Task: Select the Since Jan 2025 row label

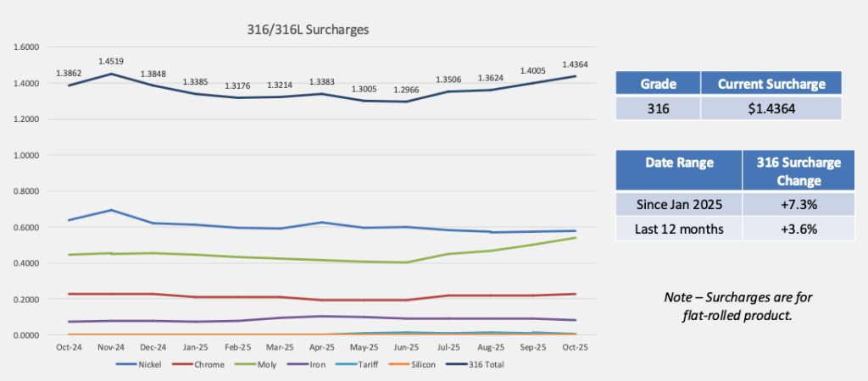Action: click(x=680, y=204)
